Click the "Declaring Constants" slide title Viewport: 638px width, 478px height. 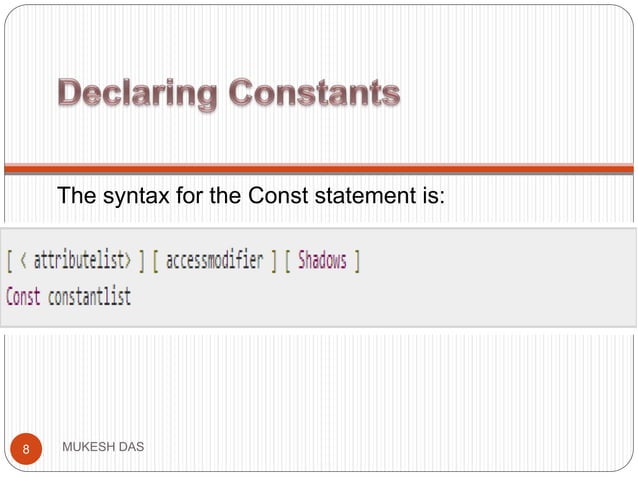click(229, 97)
